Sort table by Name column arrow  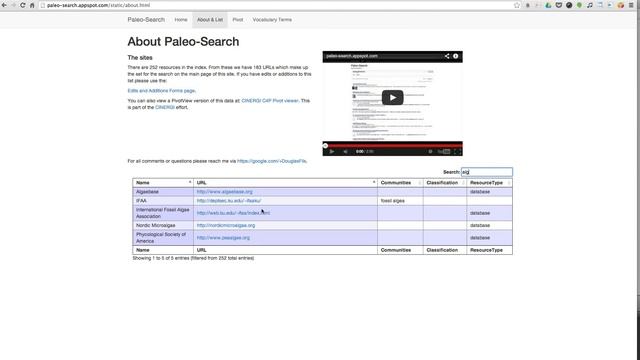(x=190, y=182)
